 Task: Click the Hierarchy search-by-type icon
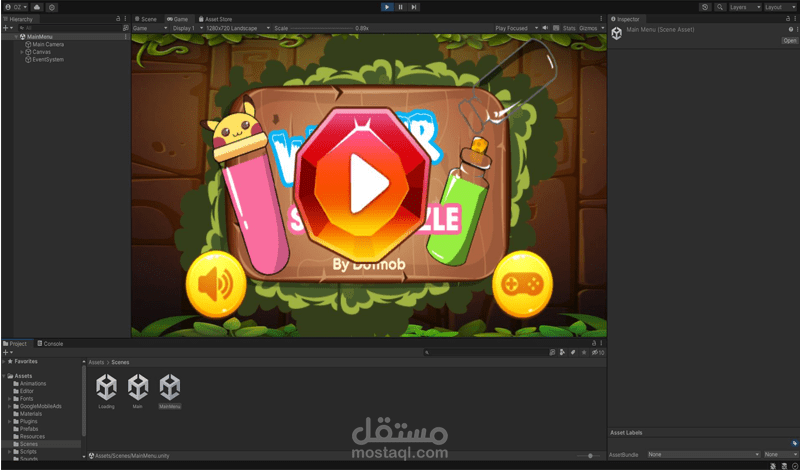[x=126, y=28]
